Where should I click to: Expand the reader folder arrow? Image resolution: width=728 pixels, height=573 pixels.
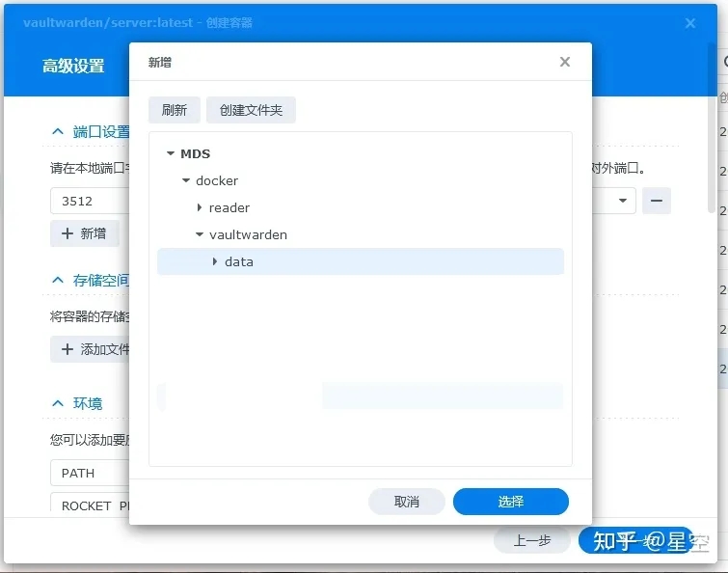[x=200, y=207]
